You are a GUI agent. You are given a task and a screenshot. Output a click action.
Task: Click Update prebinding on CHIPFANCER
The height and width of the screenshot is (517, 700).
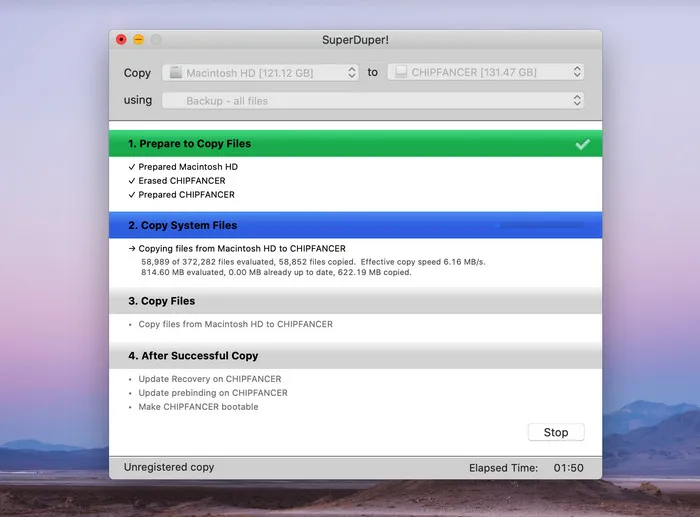pos(213,393)
